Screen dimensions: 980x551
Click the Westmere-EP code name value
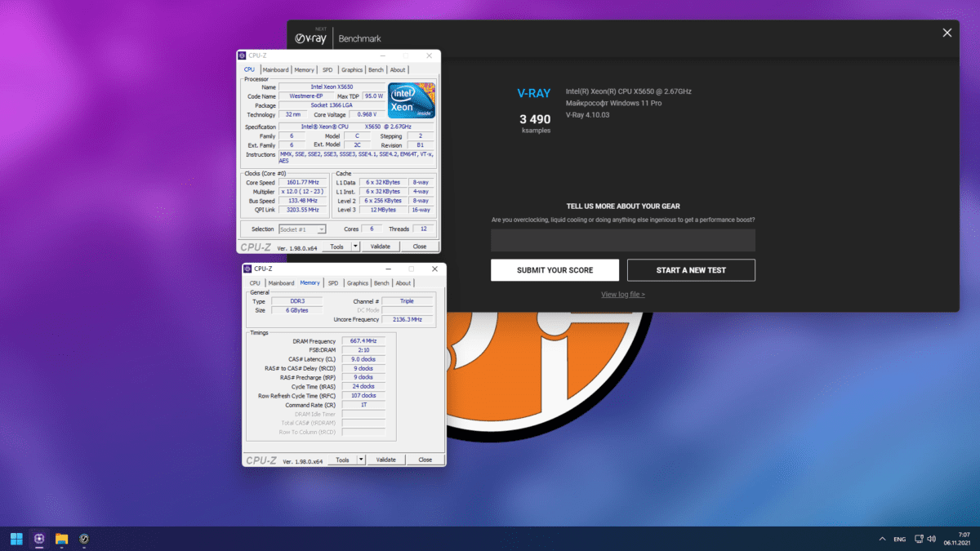point(306,96)
